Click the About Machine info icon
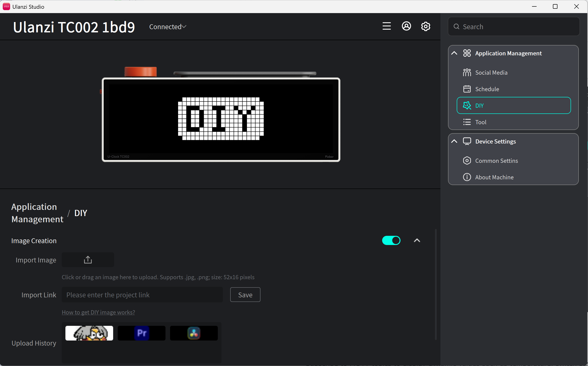588x366 pixels. click(467, 177)
